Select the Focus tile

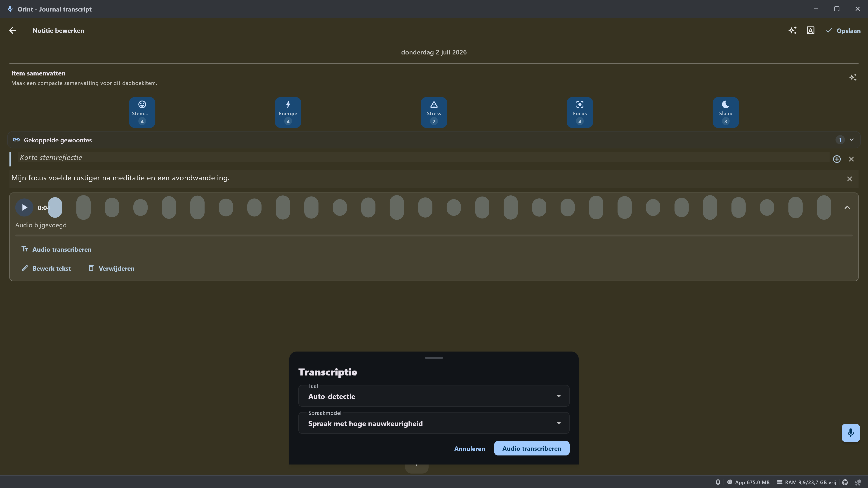click(x=580, y=113)
